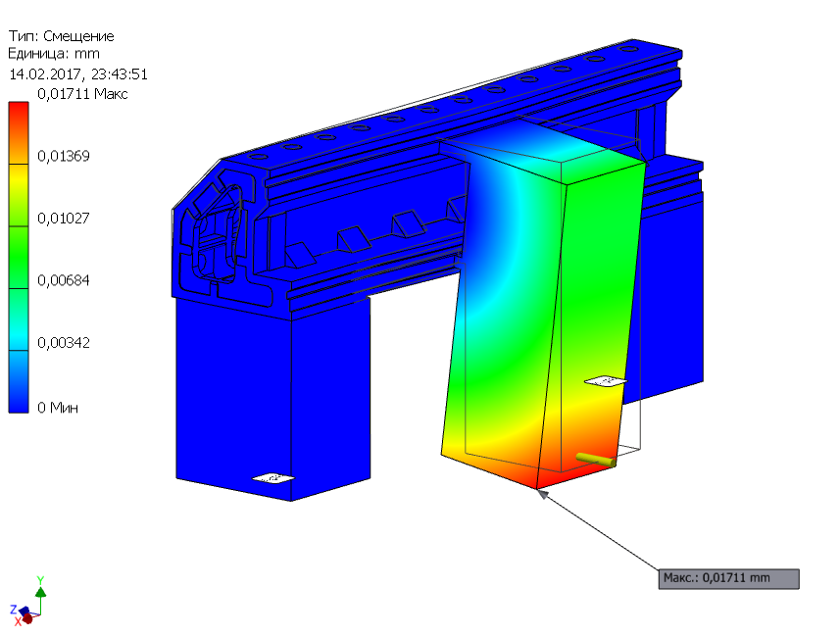Click the white constraint tag on right block
Screen dimensions: 840x637
click(606, 381)
